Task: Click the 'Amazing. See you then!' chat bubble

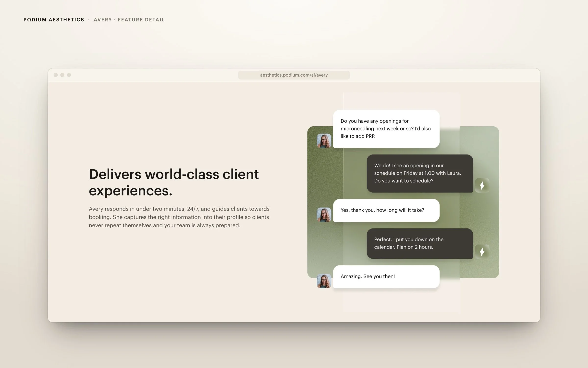Action: pyautogui.click(x=386, y=276)
